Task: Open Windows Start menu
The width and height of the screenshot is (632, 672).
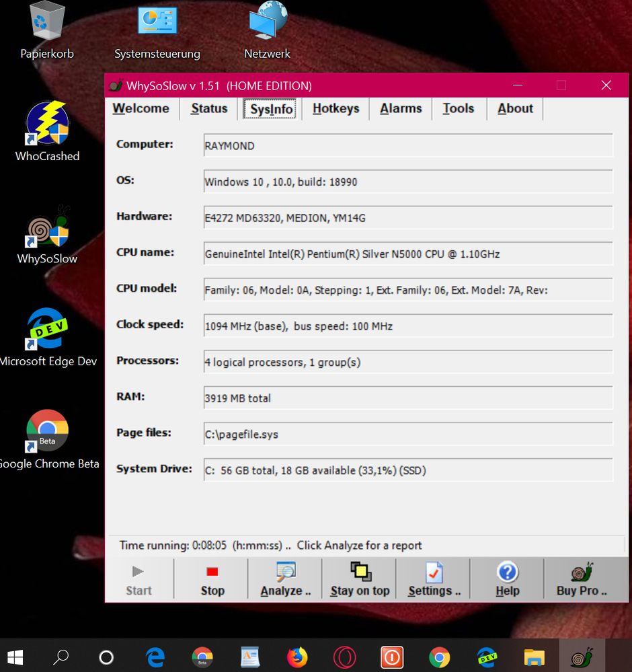Action: 15,657
